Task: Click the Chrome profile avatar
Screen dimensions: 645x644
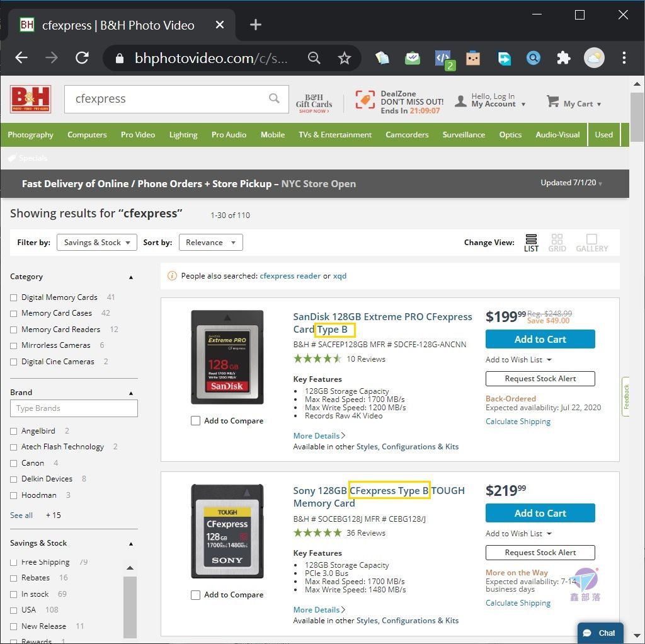Action: (594, 57)
